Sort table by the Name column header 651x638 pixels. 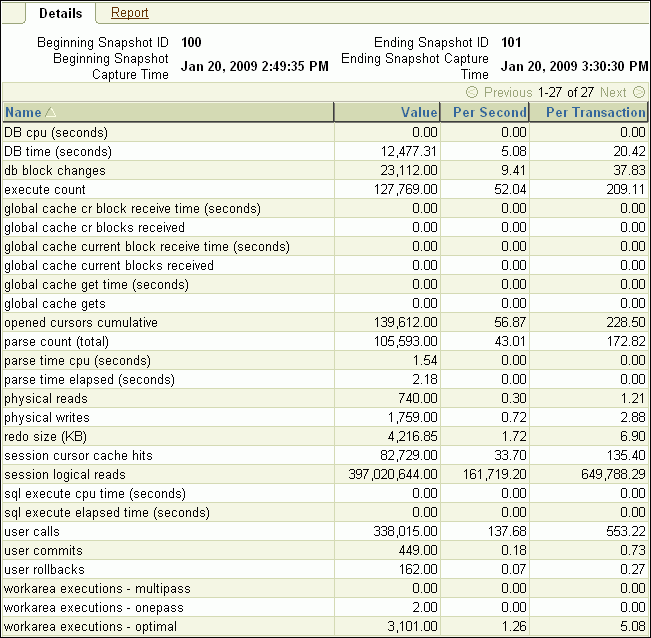(23, 113)
